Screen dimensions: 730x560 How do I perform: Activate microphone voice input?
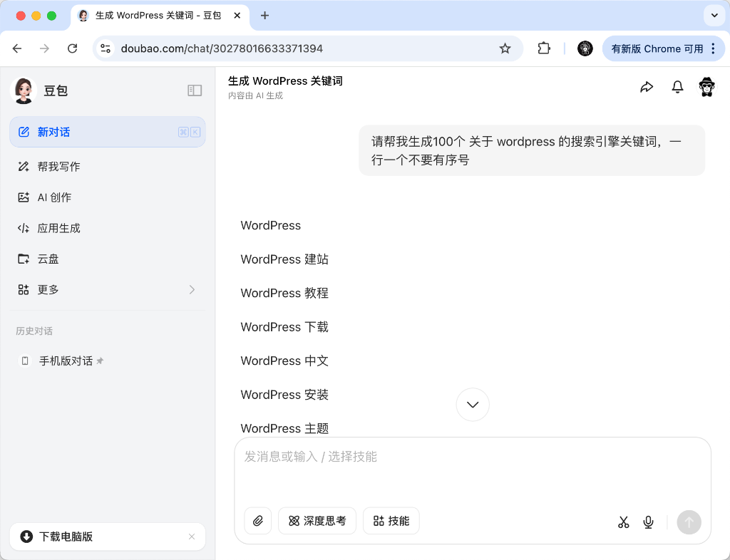[648, 522]
